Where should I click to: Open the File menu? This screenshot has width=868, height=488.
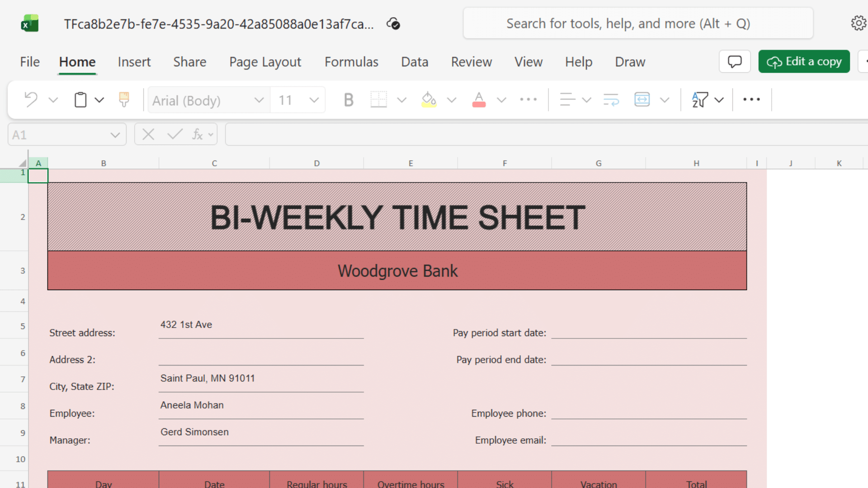pos(30,62)
